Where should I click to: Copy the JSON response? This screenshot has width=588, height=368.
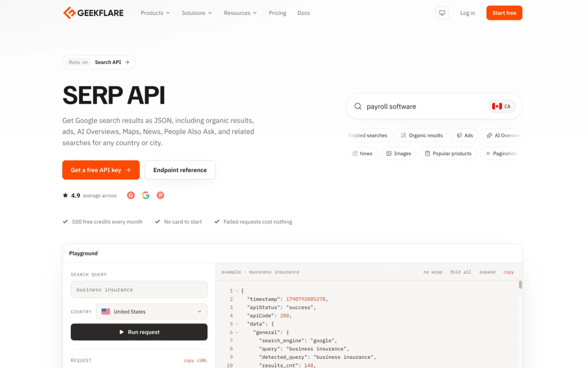(508, 272)
